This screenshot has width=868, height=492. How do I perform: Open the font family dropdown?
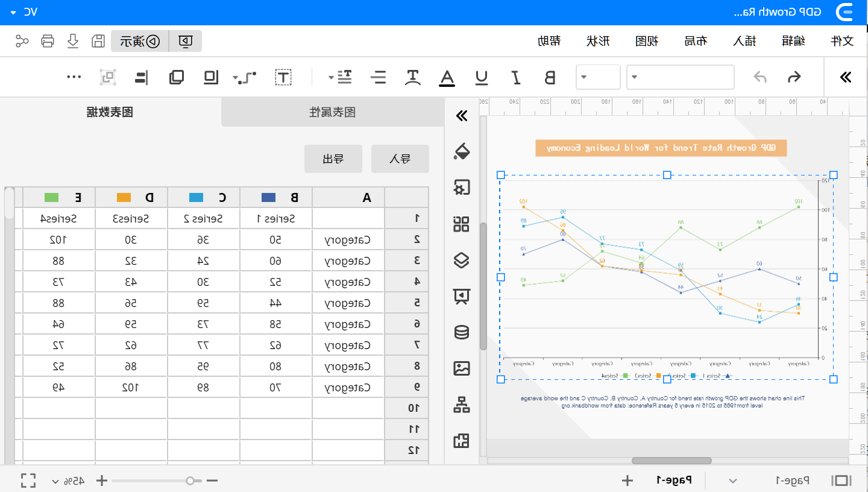tap(681, 77)
